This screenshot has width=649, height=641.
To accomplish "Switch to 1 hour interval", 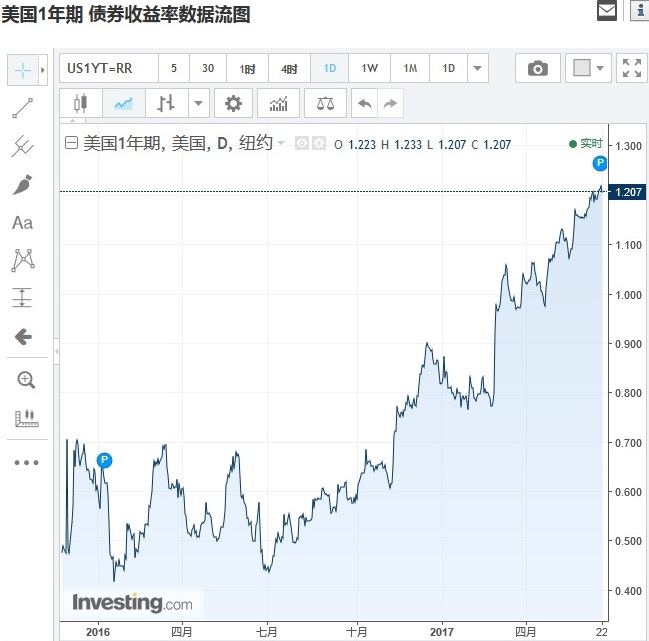I will 248,68.
